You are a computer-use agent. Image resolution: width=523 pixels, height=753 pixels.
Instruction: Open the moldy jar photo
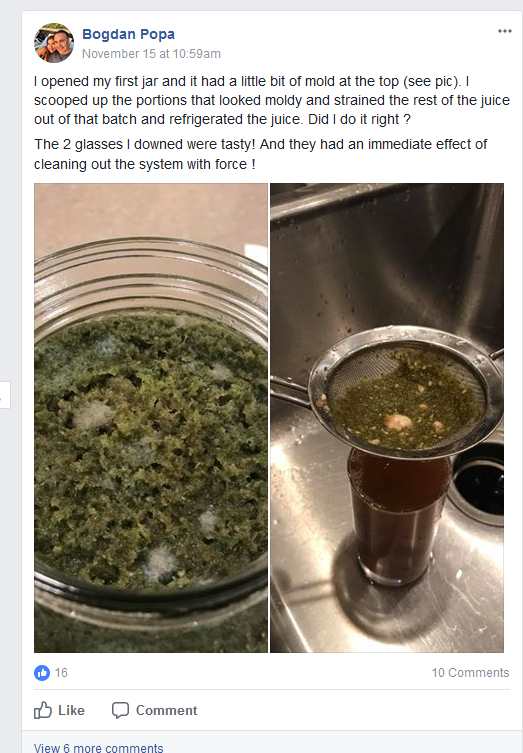click(x=151, y=418)
